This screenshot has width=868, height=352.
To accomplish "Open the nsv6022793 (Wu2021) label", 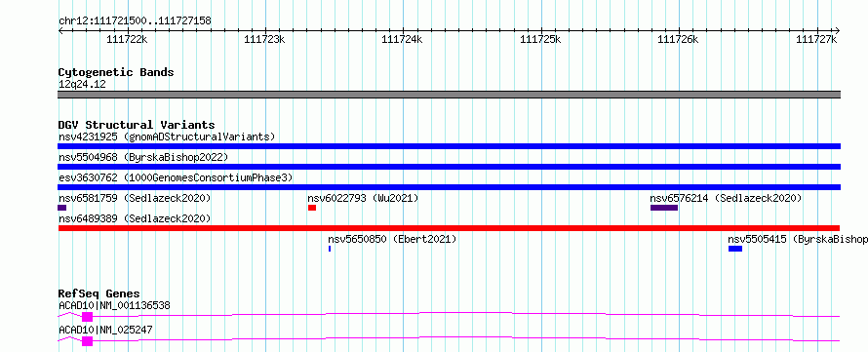I will click(x=363, y=198).
